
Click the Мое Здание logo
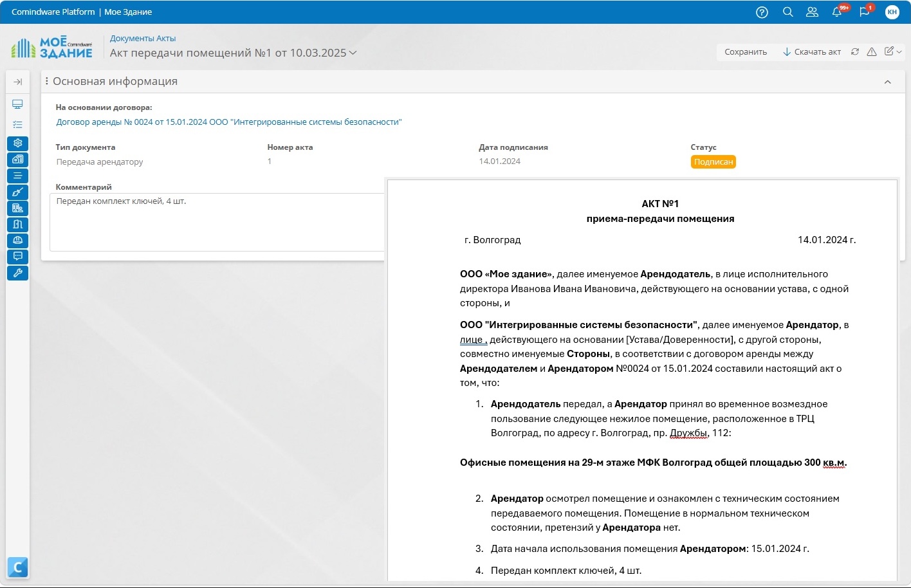[52, 48]
